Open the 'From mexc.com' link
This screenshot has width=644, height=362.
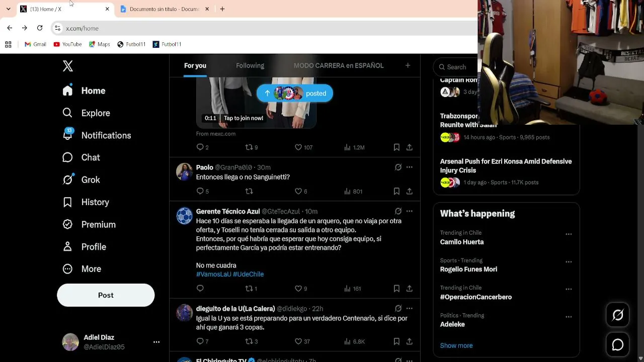[x=216, y=134]
